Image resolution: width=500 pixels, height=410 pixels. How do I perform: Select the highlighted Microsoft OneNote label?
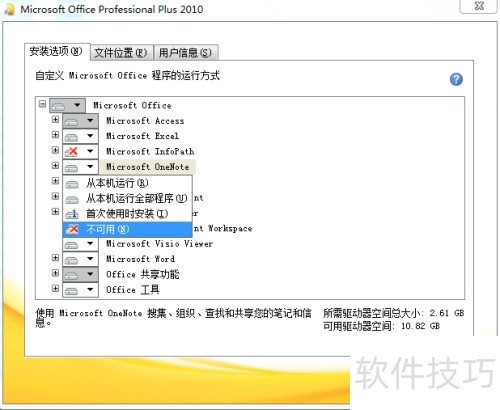coord(147,167)
